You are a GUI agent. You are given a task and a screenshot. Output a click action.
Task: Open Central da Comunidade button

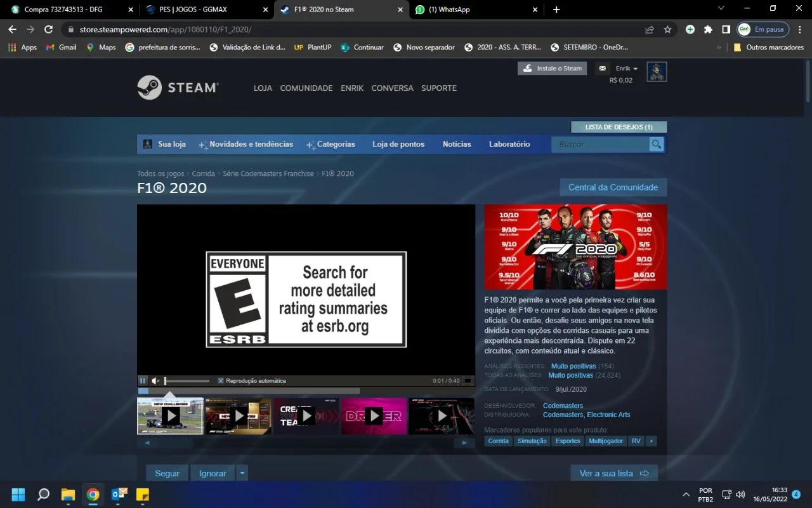click(x=613, y=187)
